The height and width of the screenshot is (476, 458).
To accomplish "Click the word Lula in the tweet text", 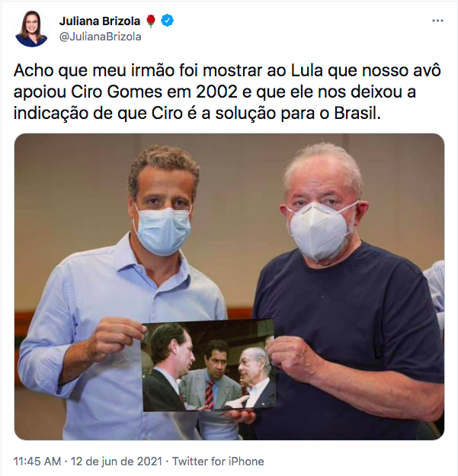I will pyautogui.click(x=306, y=70).
